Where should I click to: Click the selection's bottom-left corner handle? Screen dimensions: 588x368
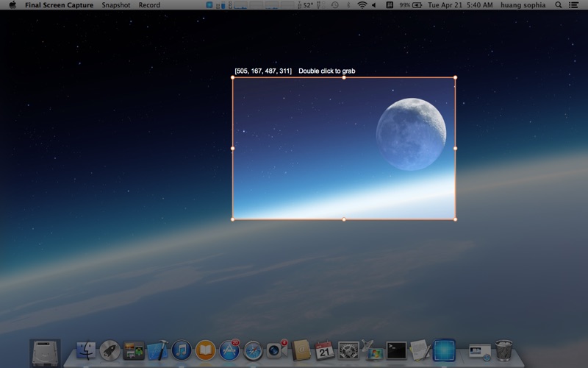click(232, 219)
